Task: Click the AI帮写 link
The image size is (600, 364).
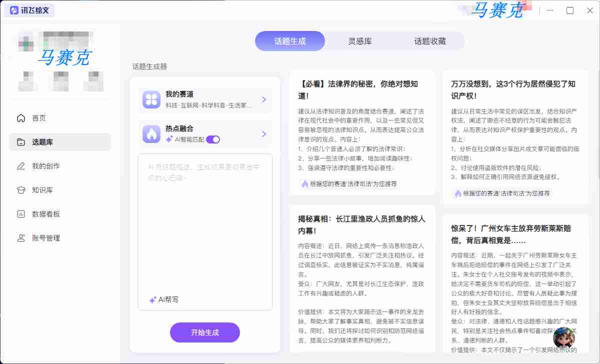Action: point(164,299)
